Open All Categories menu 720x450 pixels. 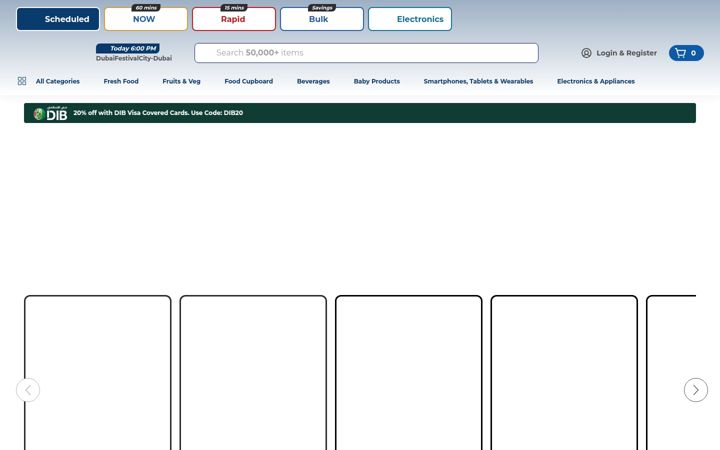(x=57, y=81)
